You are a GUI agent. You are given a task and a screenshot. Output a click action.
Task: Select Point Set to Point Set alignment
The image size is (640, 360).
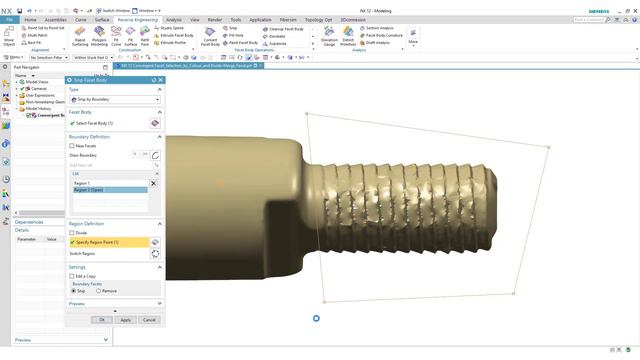[x=43, y=28]
